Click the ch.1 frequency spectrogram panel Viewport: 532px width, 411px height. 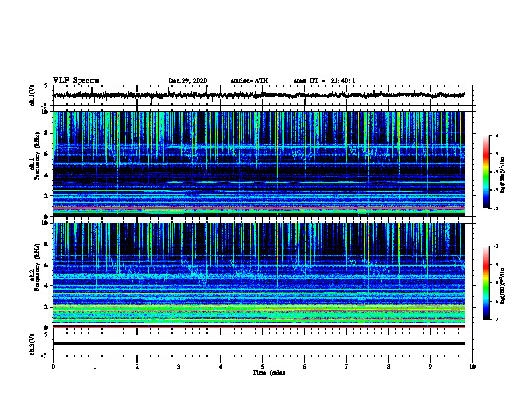tap(259, 164)
